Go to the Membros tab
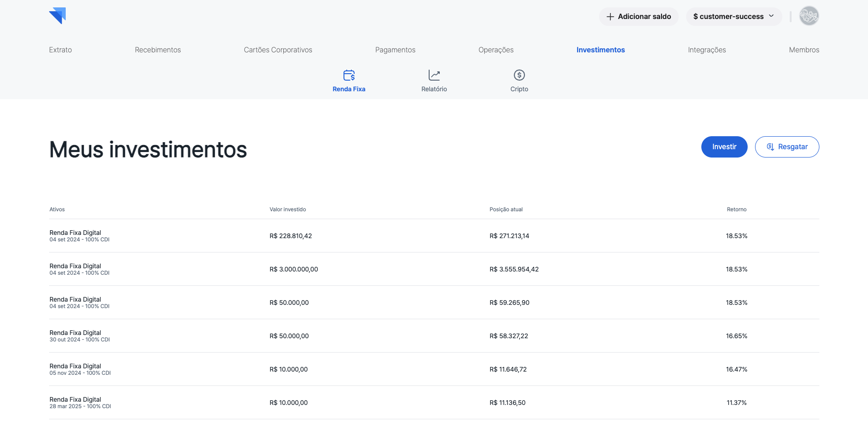The width and height of the screenshot is (868, 423). click(804, 50)
